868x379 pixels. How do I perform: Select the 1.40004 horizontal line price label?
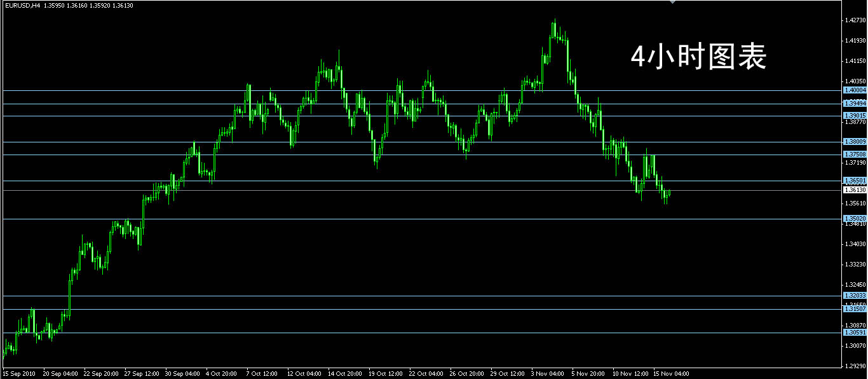pos(855,90)
